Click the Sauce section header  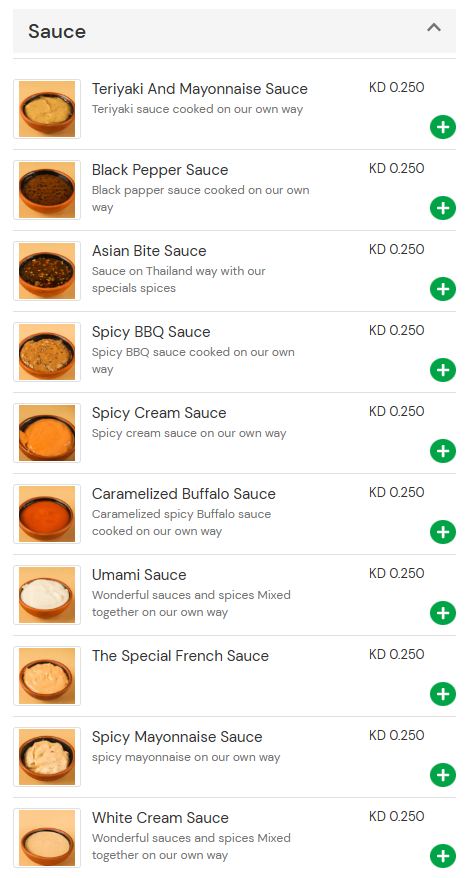point(235,31)
